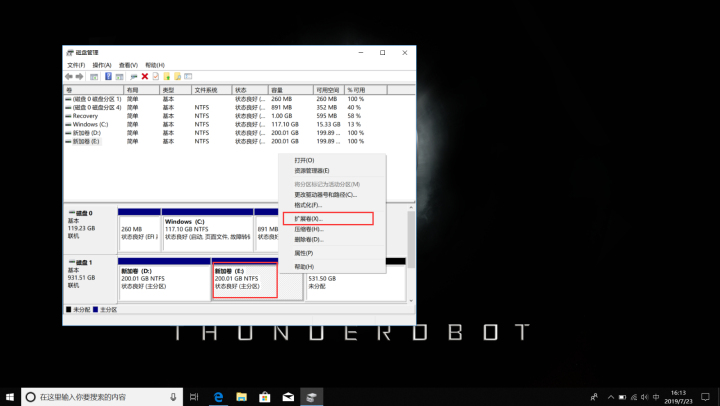Choose 删除卷(D)... in the context menu
This screenshot has width=720, height=406.
332,239
